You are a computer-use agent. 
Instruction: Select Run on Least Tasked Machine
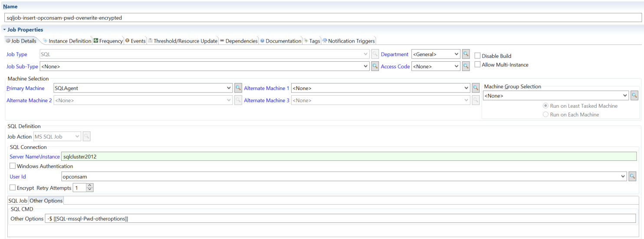tap(545, 106)
